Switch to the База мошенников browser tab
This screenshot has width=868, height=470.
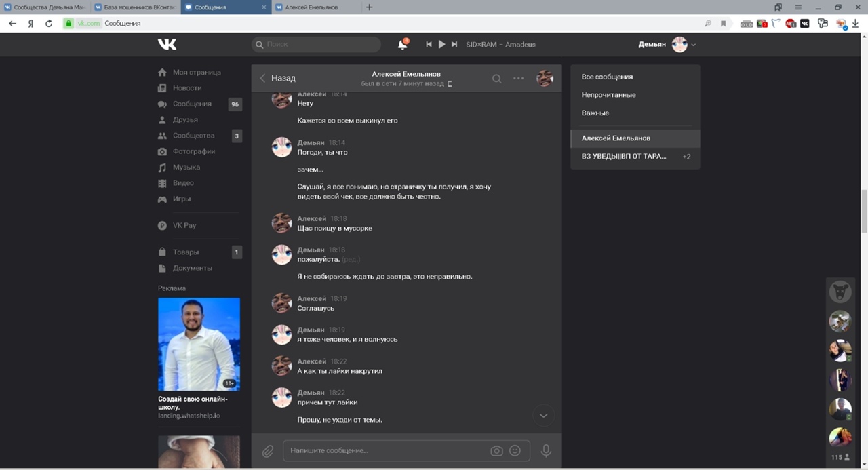[134, 7]
